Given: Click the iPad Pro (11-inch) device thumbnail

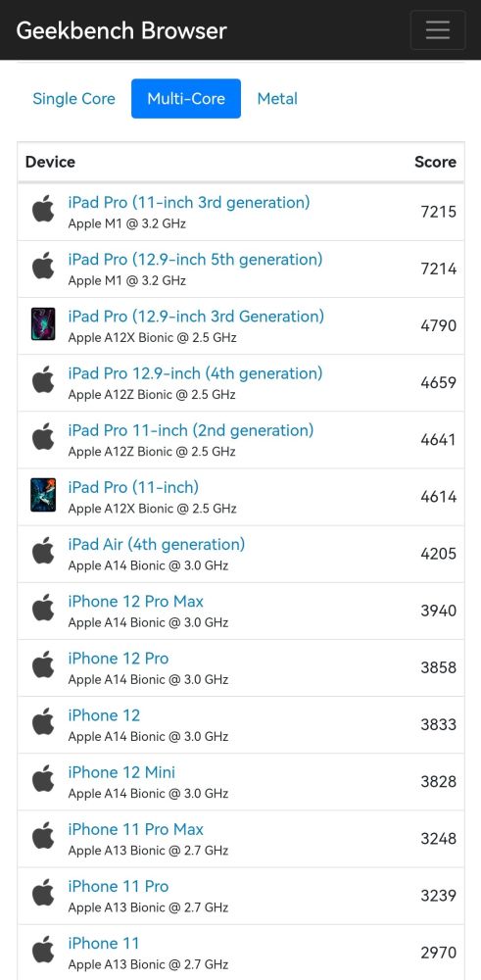Looking at the screenshot, I should pyautogui.click(x=43, y=495).
